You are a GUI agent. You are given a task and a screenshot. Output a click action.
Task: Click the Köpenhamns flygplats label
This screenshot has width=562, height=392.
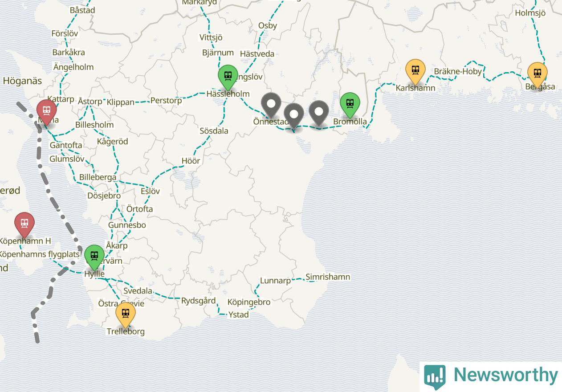[39, 254]
